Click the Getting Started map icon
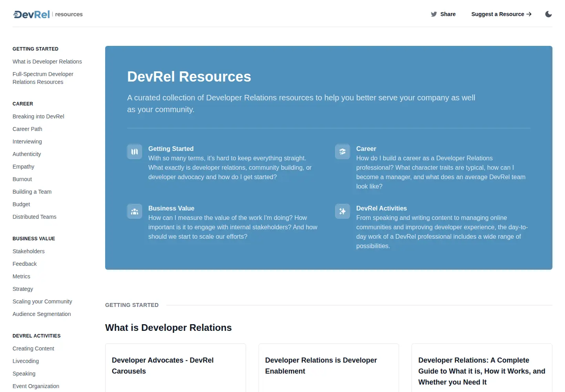The height and width of the screenshot is (392, 565). click(135, 152)
